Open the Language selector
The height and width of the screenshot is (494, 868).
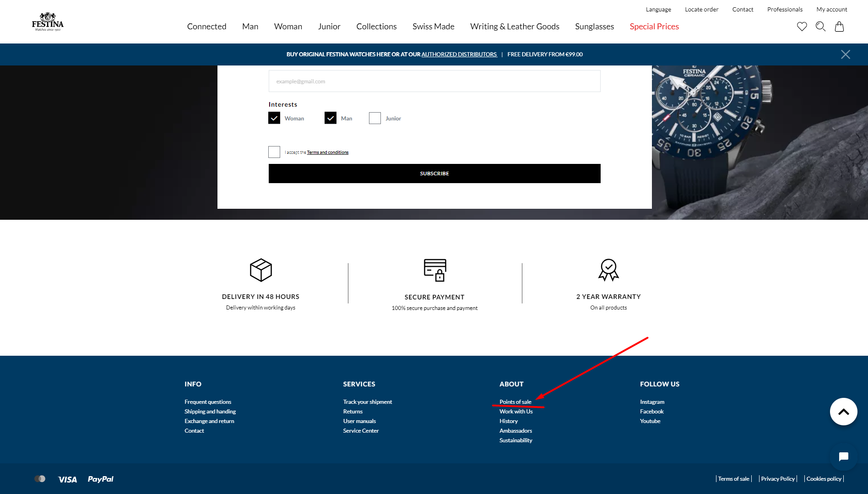[x=658, y=10]
